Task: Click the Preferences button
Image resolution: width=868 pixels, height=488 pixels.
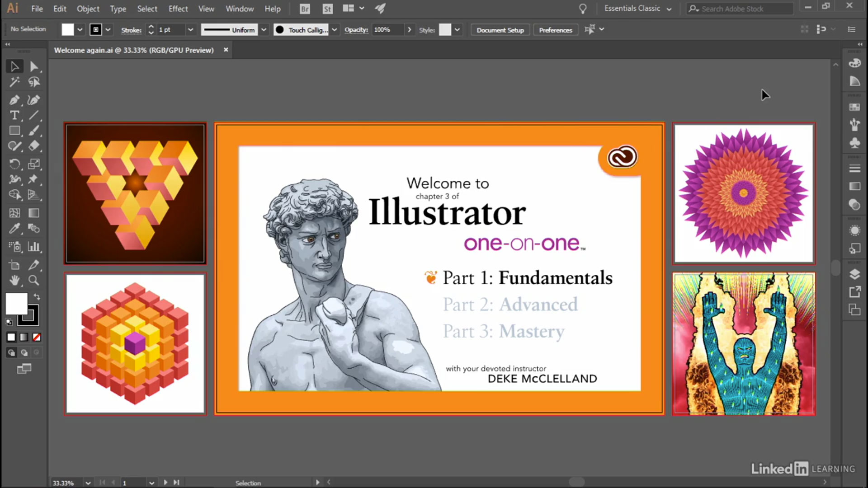Action: click(x=555, y=30)
